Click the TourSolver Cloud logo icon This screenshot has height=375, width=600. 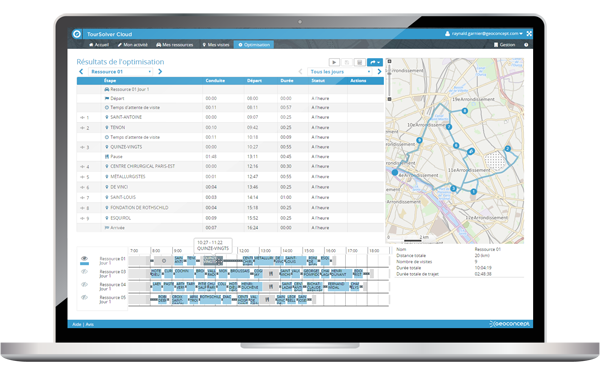click(77, 34)
